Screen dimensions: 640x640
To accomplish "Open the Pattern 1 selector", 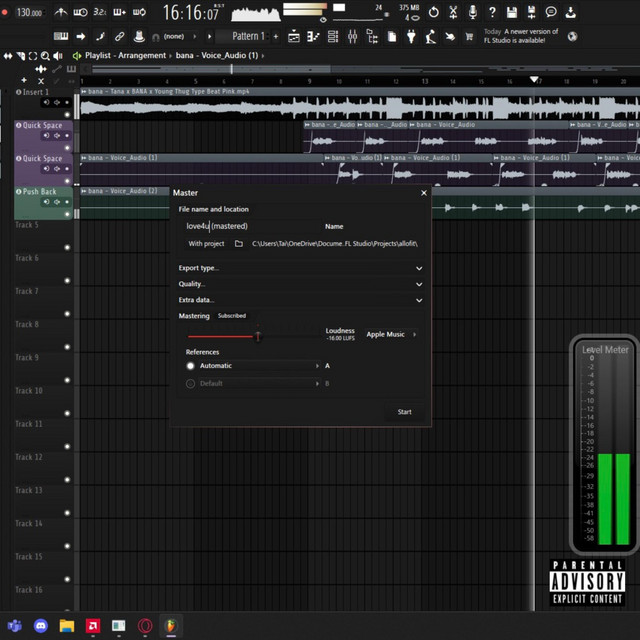I will point(242,36).
